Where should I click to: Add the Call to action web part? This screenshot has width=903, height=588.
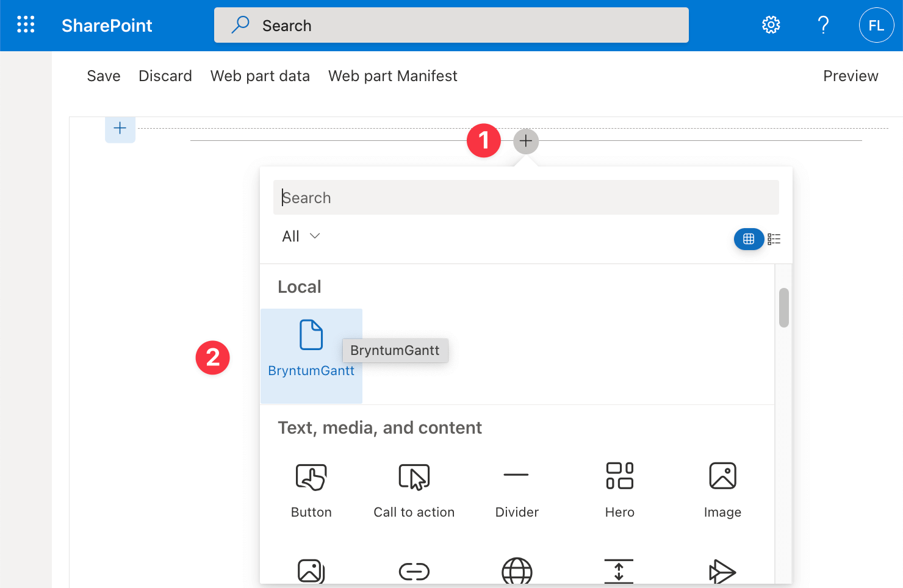pyautogui.click(x=414, y=490)
